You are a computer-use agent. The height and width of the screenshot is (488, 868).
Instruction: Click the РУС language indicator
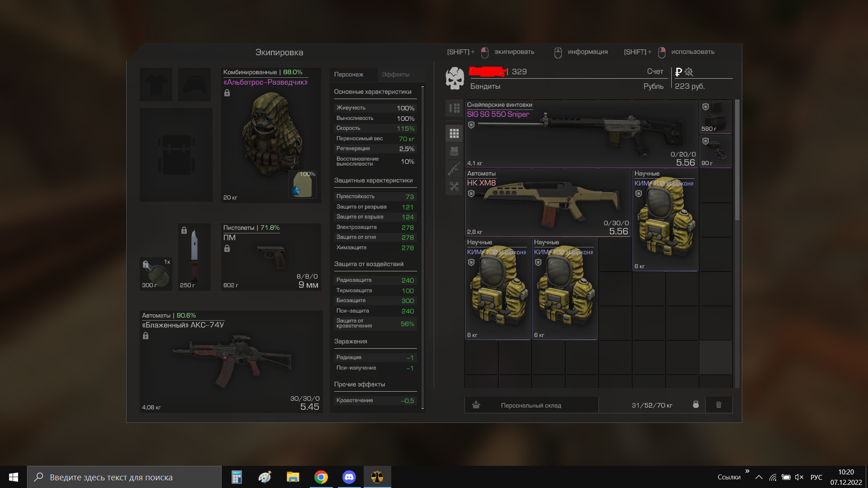click(x=816, y=477)
